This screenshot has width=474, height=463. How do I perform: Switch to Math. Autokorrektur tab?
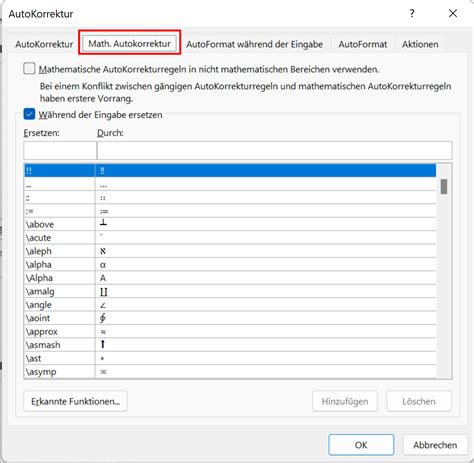(129, 44)
